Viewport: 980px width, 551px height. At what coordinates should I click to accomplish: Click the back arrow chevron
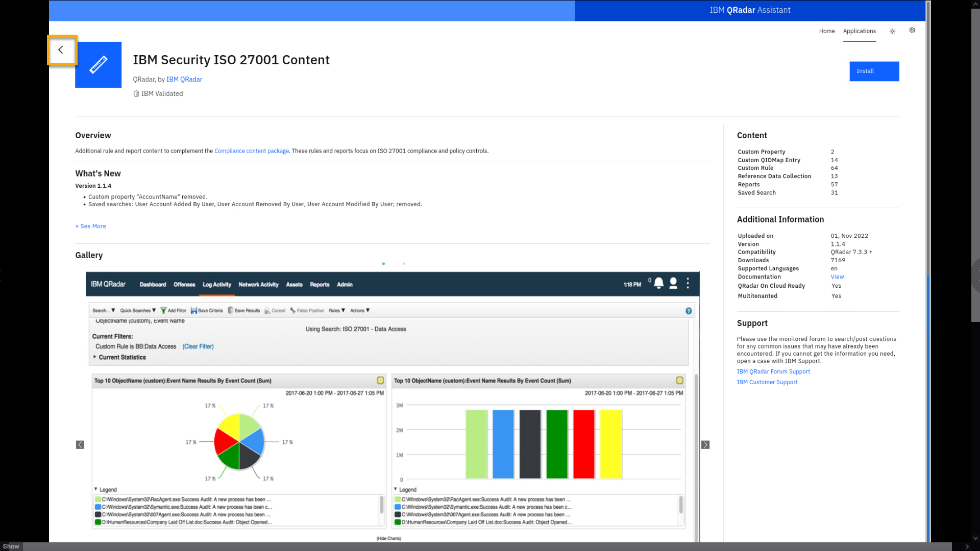point(61,50)
